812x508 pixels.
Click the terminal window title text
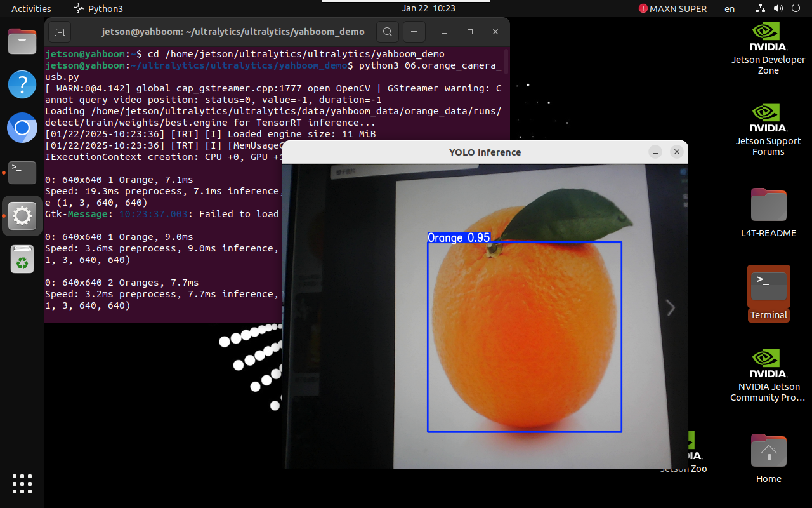(233, 32)
